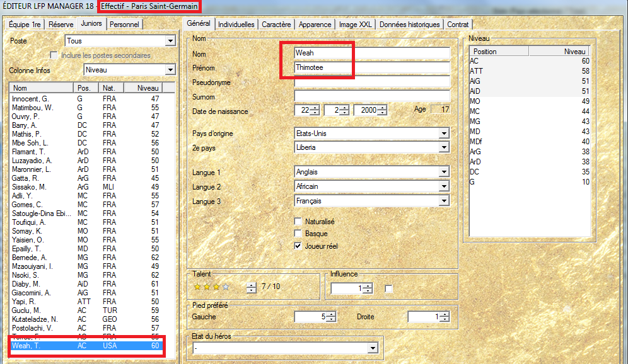Switch to the Individuelles tab

236,25
